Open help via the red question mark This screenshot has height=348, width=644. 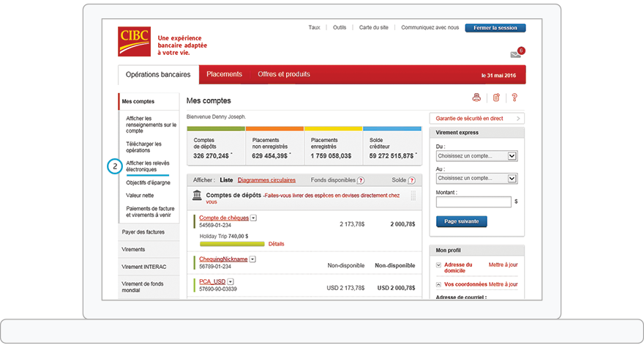click(x=514, y=97)
